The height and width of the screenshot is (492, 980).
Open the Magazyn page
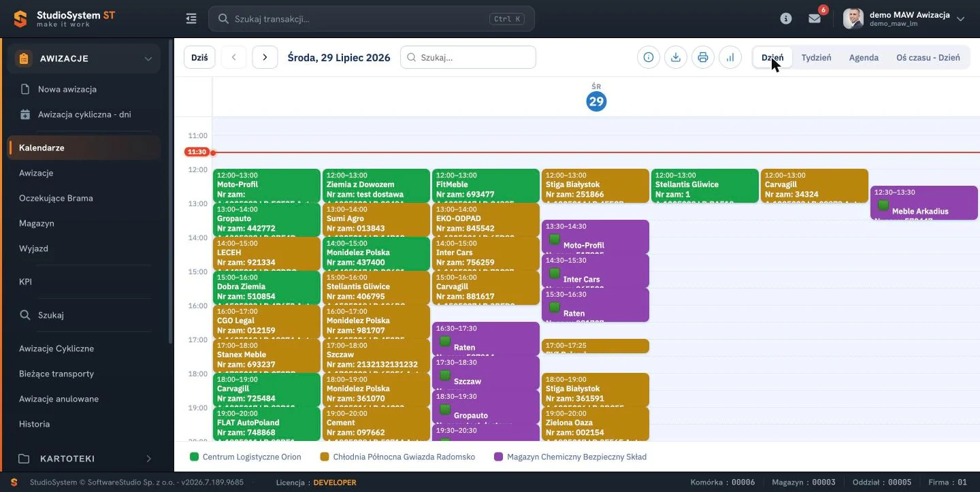(x=37, y=223)
